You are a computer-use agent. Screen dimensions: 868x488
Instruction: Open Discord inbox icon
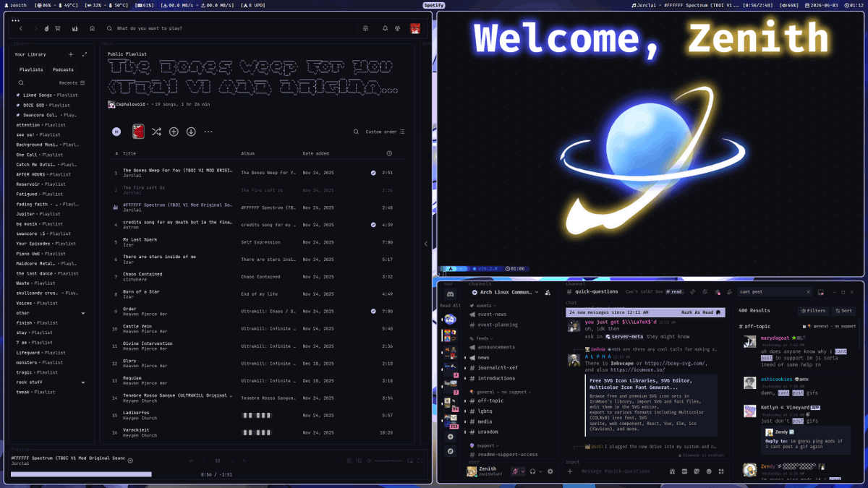pyautogui.click(x=820, y=292)
